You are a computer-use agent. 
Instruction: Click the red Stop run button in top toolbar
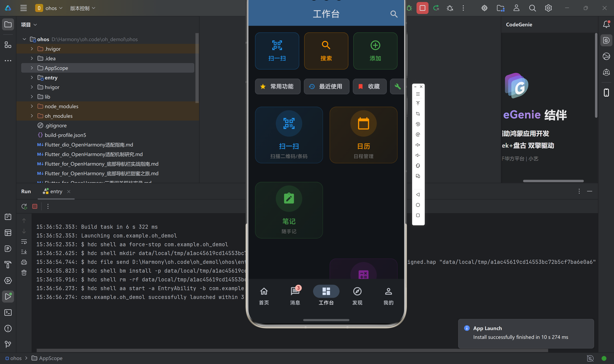pos(422,8)
